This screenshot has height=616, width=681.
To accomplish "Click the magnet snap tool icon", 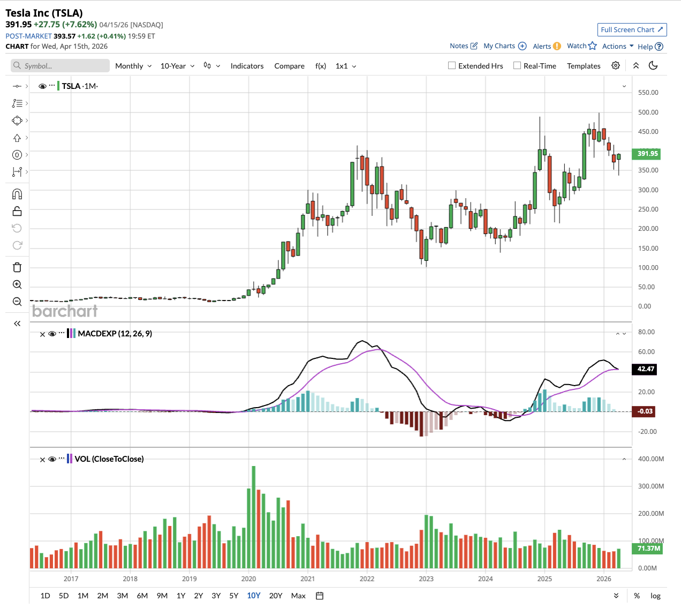I will (x=17, y=194).
